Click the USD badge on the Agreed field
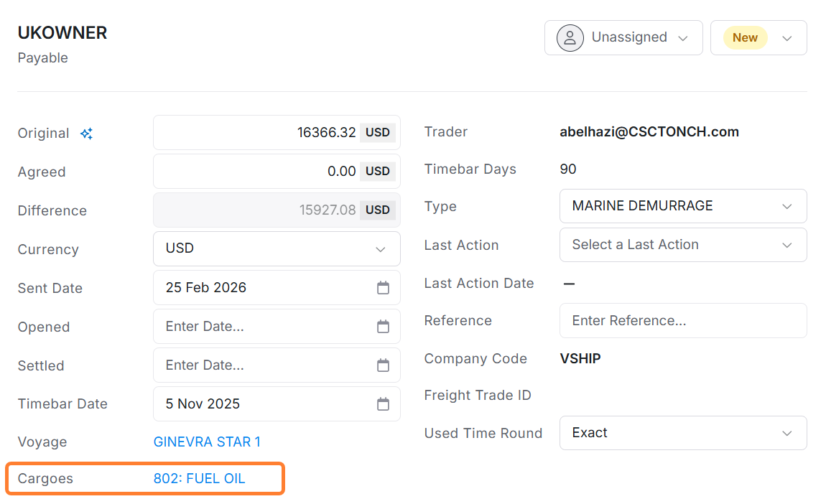 point(377,171)
